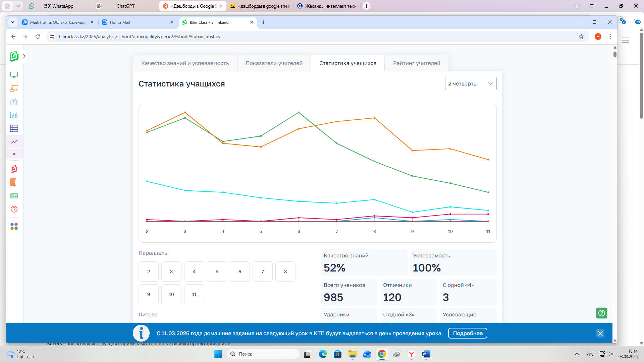644x362 pixels.
Task: Toggle parallel 9 filter box
Action: pos(148,294)
